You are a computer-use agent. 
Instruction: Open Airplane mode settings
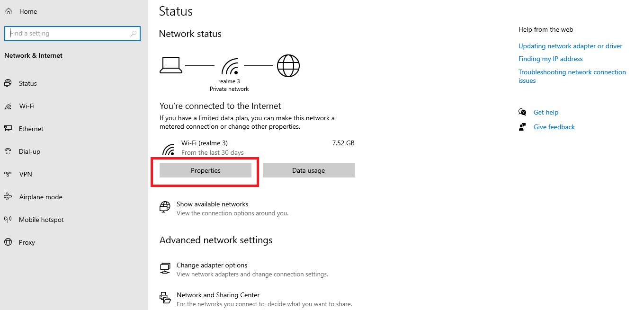tap(40, 197)
